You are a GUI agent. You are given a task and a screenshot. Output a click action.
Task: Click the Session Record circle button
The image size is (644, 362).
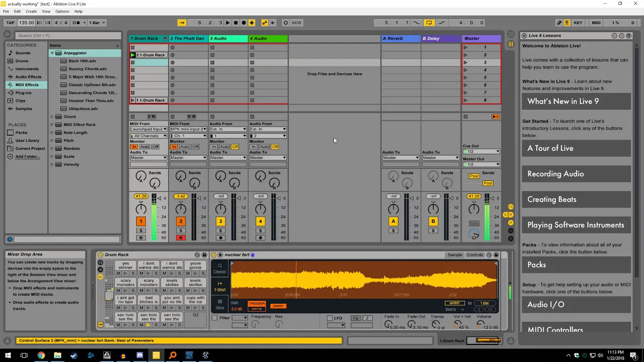286,23
